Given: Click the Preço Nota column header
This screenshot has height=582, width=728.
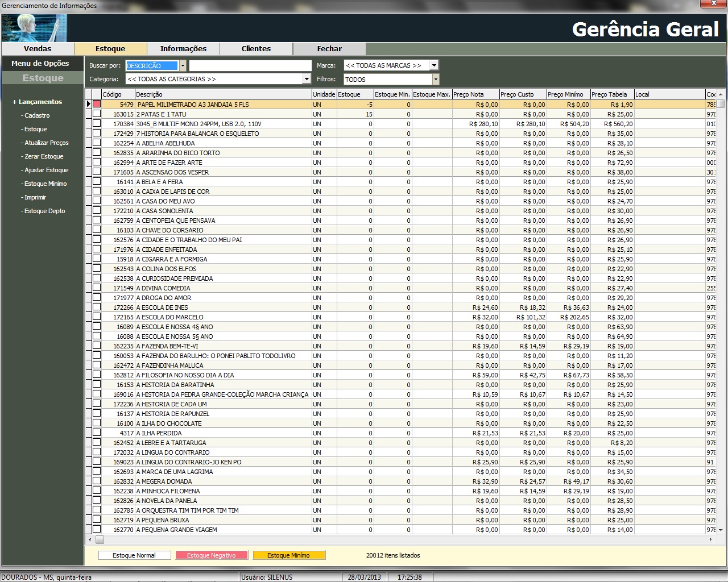Looking at the screenshot, I should click(x=476, y=94).
